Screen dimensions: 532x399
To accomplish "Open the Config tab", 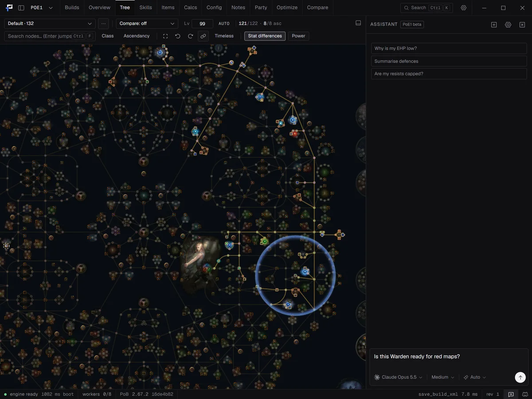I will tap(214, 8).
